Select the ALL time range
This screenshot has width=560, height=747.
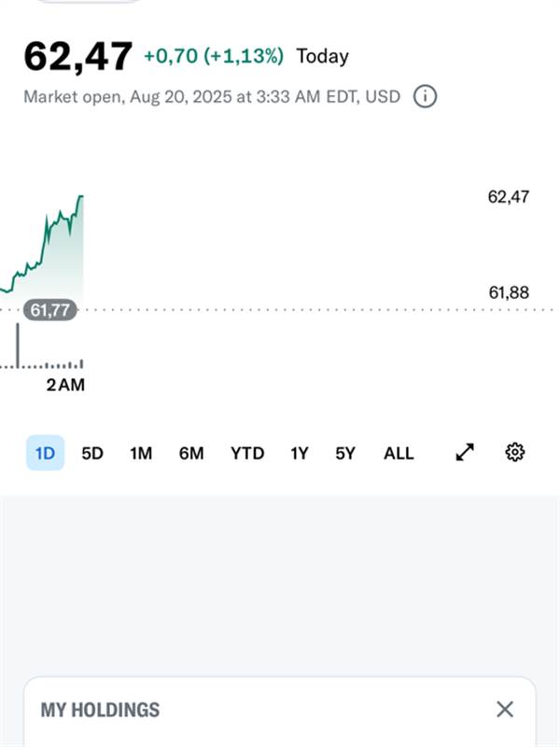(399, 453)
